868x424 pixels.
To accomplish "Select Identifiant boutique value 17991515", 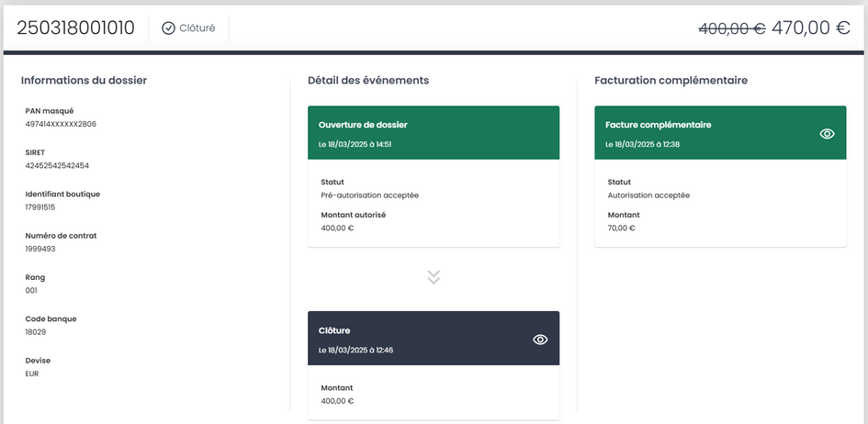I will 40,207.
